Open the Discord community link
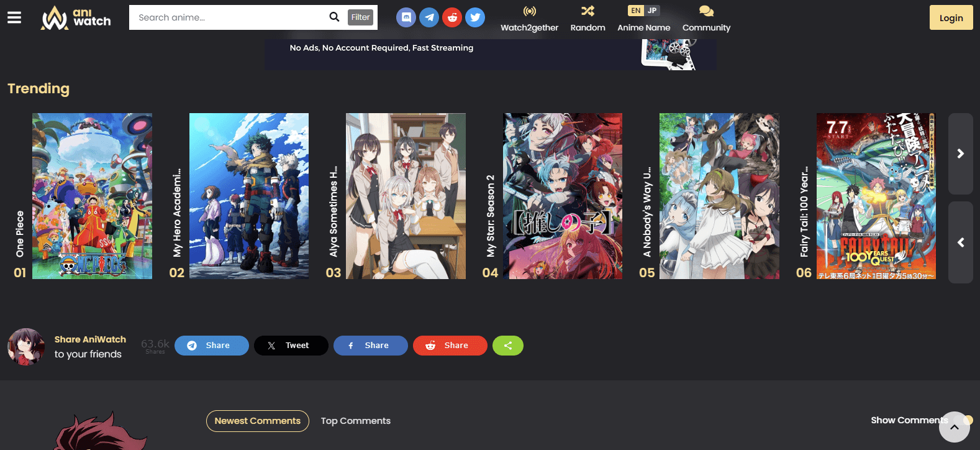 coord(406,17)
